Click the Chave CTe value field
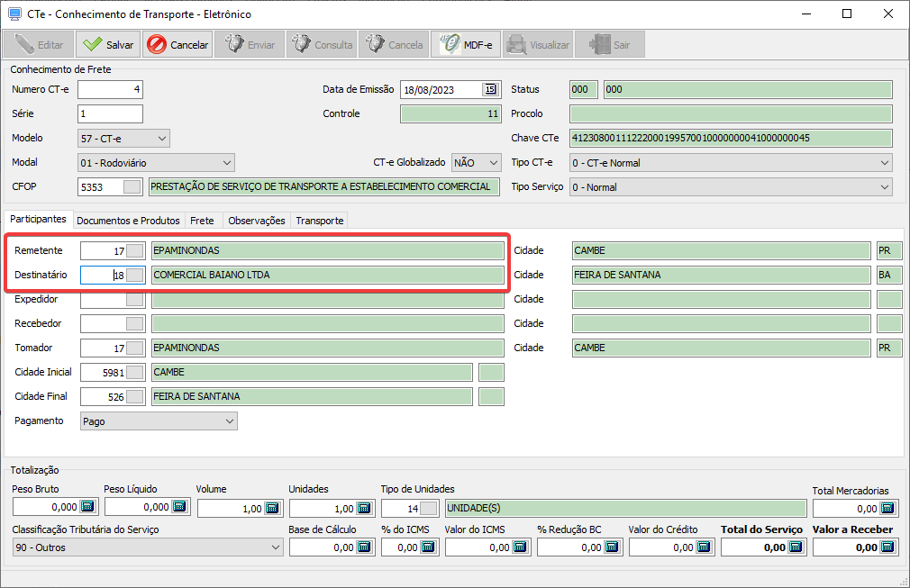Screen dimensions: 910x588 [x=731, y=138]
